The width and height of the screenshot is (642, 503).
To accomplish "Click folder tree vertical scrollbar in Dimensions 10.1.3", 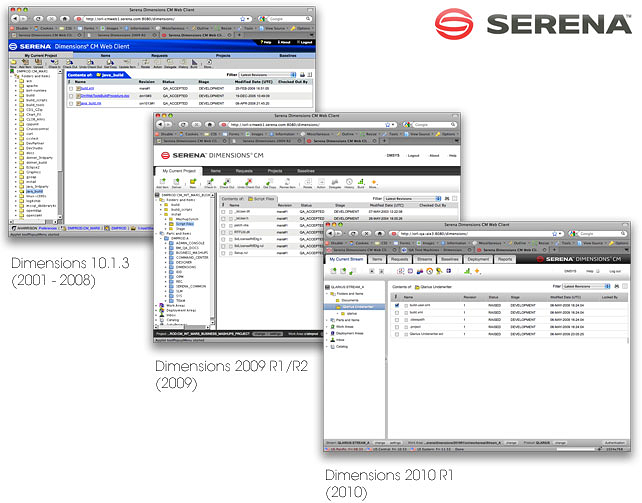I will pos(60,143).
